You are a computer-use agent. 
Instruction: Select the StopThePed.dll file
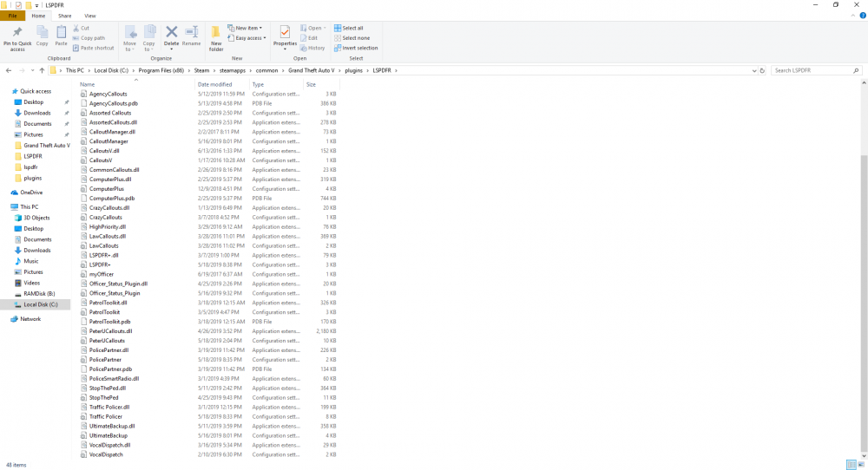pos(108,388)
